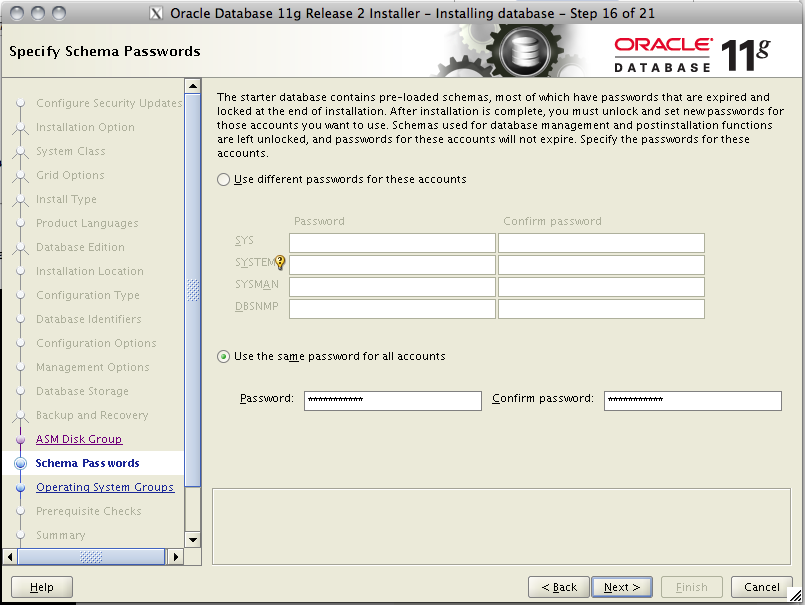
Task: Open the ASM Disk Group step link
Action: coord(79,439)
